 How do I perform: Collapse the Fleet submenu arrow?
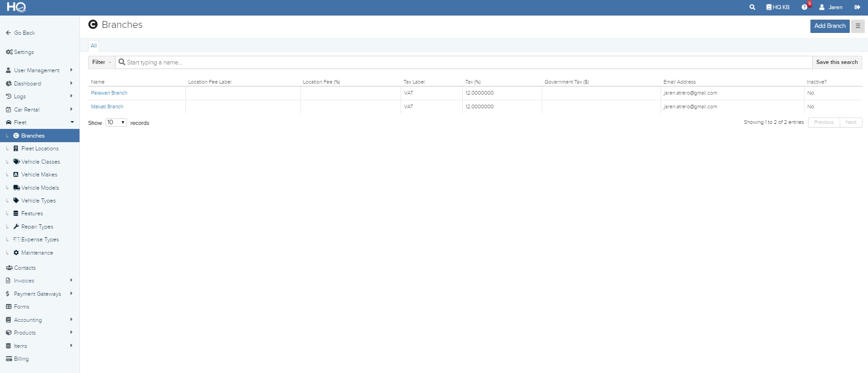(72, 122)
